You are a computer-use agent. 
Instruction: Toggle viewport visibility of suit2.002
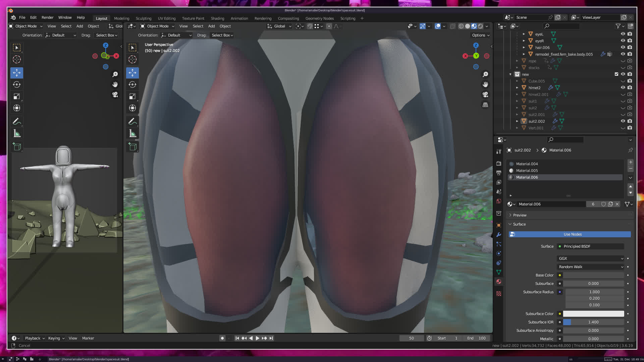(623, 121)
